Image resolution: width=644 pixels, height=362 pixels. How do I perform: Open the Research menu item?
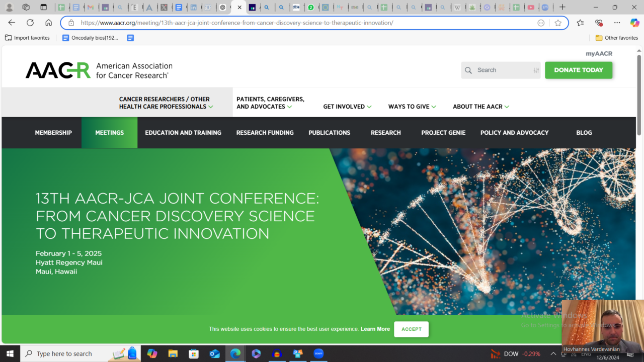(386, 133)
